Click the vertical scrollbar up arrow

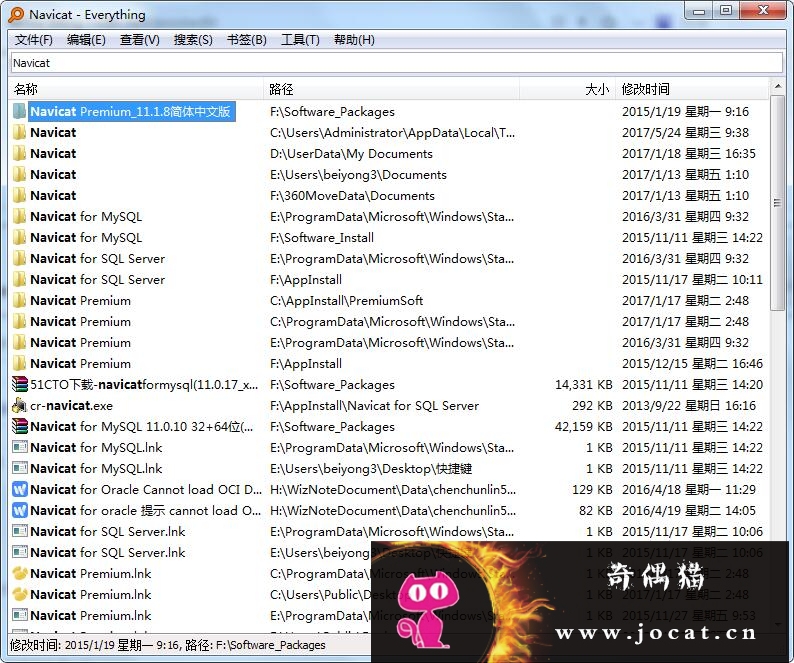pos(777,87)
